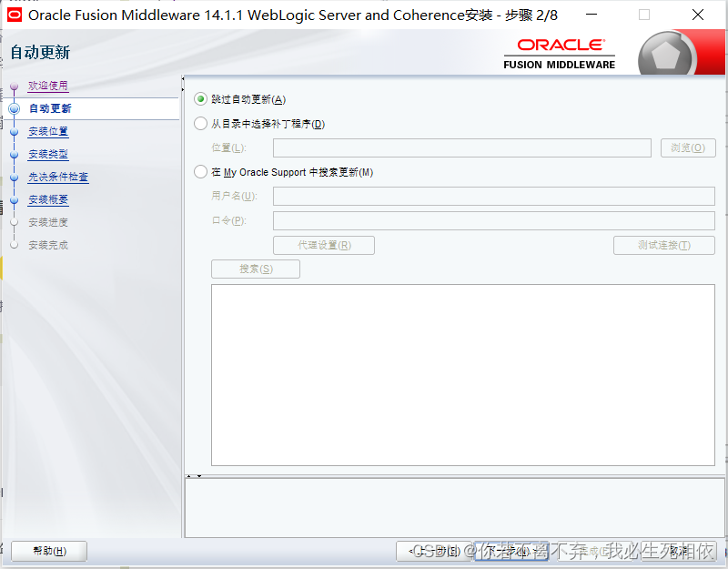Cancel the installation with 取消 button
The height and width of the screenshot is (569, 728).
[679, 552]
